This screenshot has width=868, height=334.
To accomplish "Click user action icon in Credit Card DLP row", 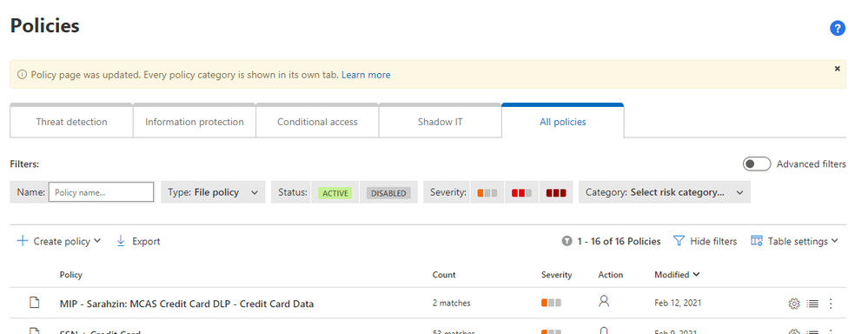I will pyautogui.click(x=604, y=301).
